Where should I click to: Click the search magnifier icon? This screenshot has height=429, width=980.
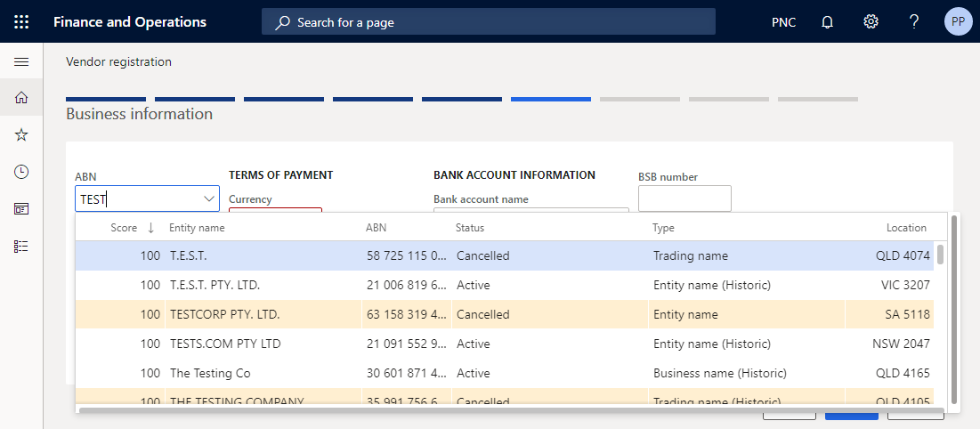pyautogui.click(x=283, y=22)
